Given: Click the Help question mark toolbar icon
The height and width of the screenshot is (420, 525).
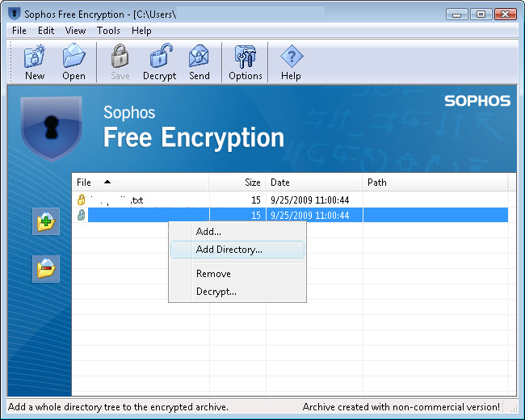Looking at the screenshot, I should 292,56.
